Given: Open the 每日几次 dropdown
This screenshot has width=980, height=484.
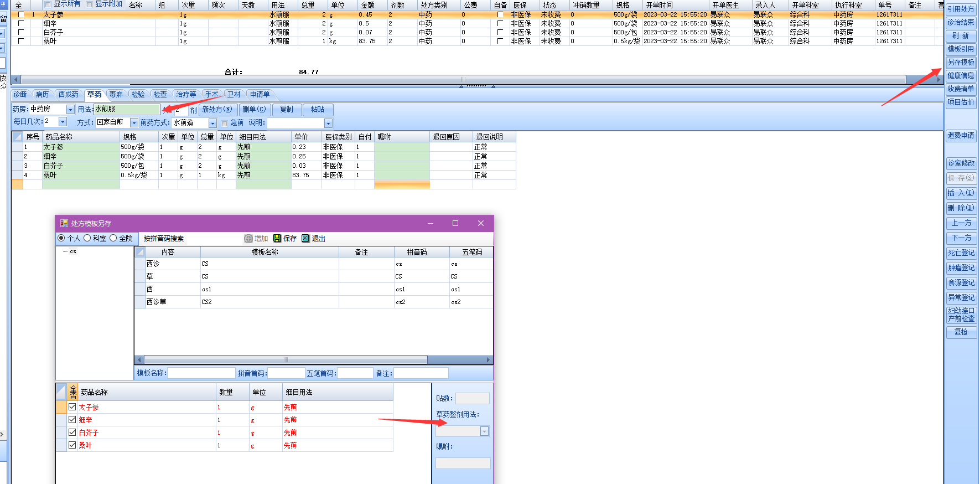Looking at the screenshot, I should (63, 122).
